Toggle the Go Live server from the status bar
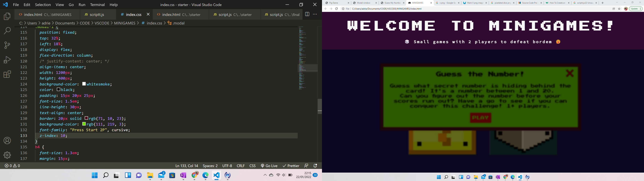Viewport: 644px width, 181px height. tap(269, 166)
